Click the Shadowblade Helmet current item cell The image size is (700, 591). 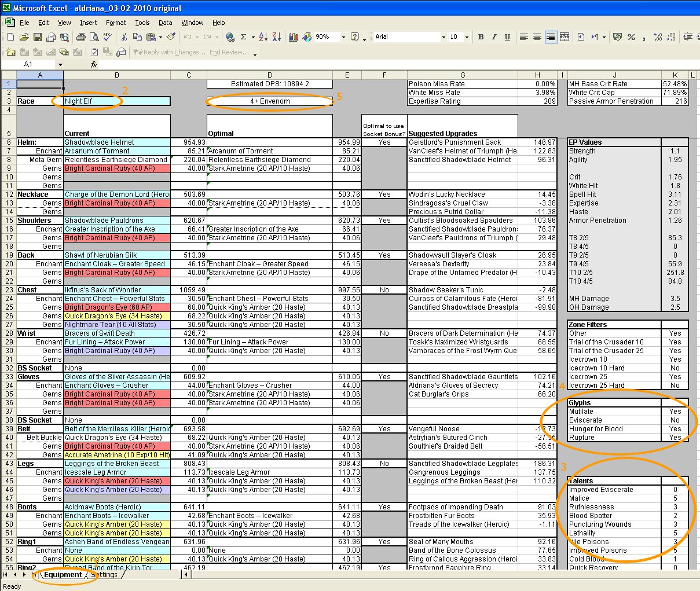117,142
